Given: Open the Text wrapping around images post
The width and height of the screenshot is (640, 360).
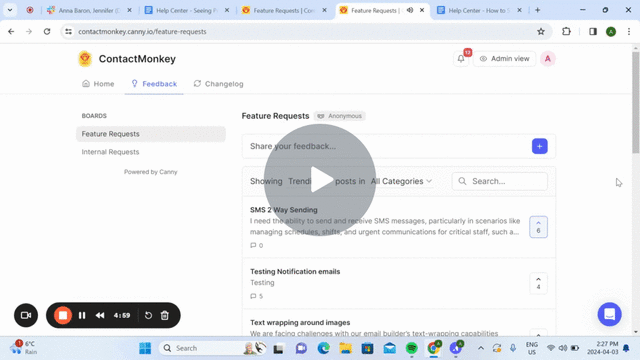Looking at the screenshot, I should [300, 322].
